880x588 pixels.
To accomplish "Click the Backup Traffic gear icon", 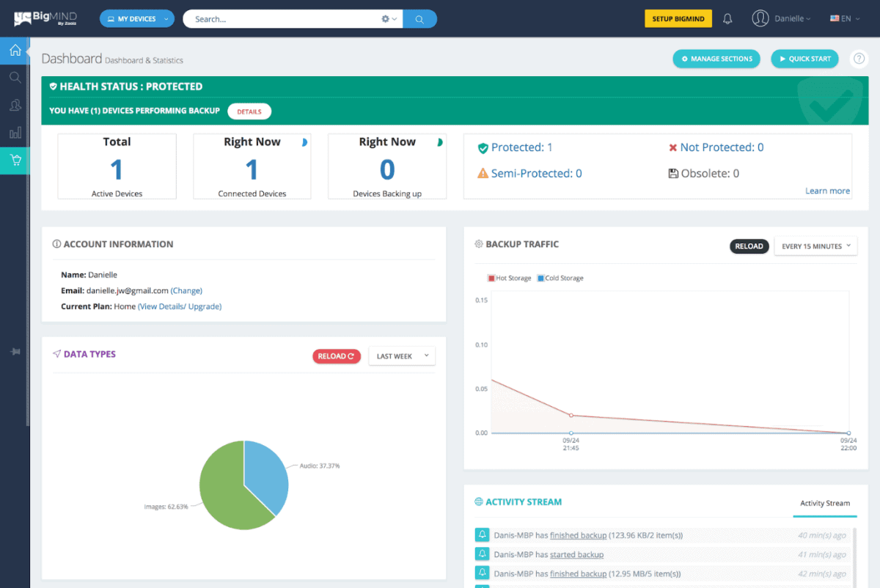I will tap(479, 244).
